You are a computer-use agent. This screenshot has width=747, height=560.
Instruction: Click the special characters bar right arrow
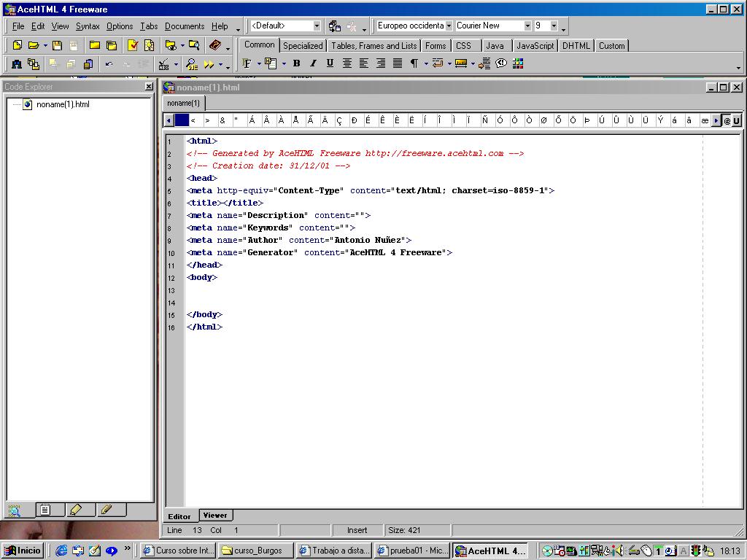(x=716, y=120)
